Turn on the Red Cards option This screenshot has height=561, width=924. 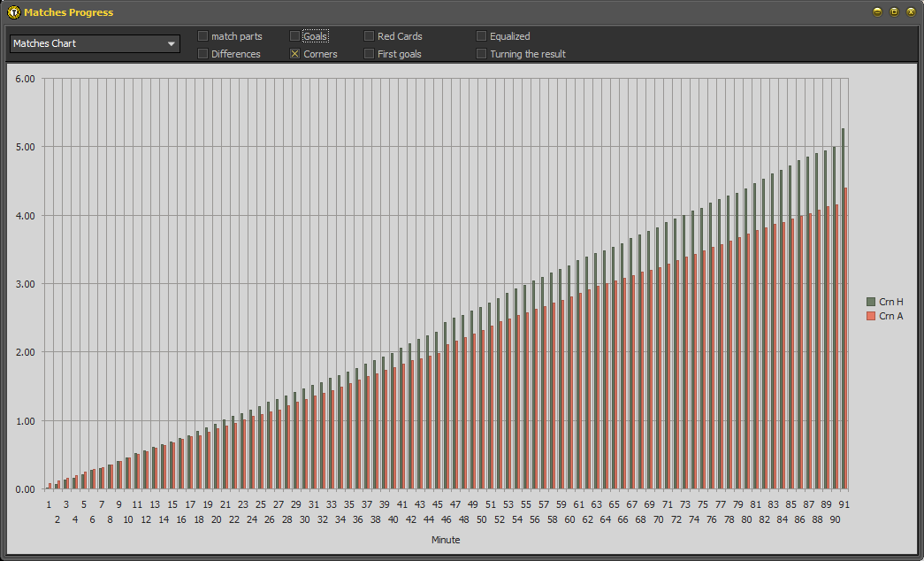coord(370,36)
